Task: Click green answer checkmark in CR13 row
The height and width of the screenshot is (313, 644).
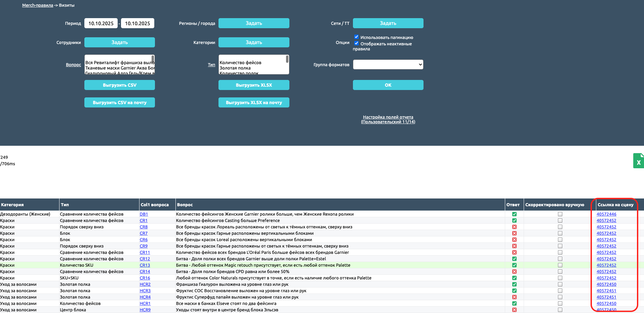Action: point(514,265)
